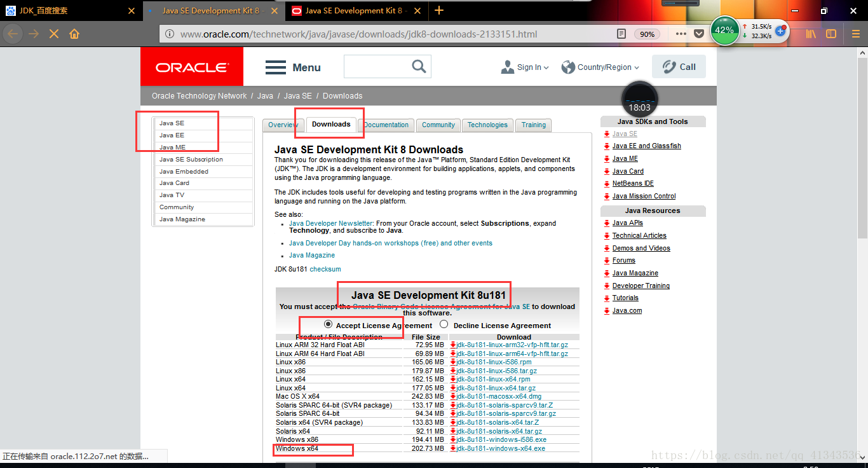Click the 90% zoom level indicator
Viewport: 868px width, 468px height.
tap(648, 34)
